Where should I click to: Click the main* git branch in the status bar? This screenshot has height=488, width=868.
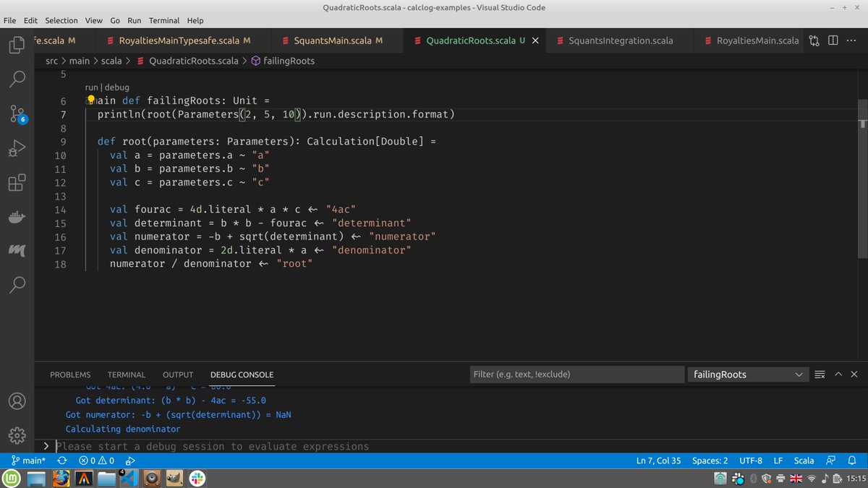pos(29,461)
